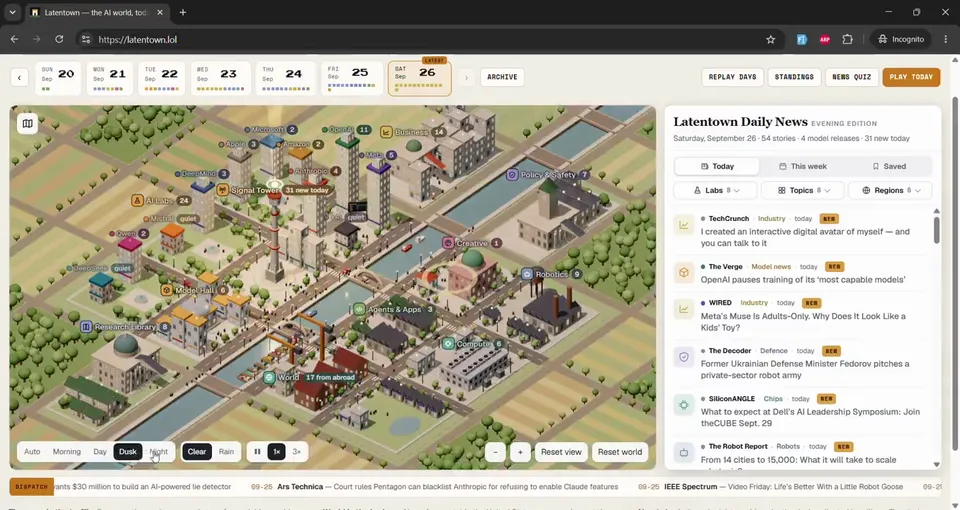960x510 pixels.
Task: Click The Verge story cube icon
Action: [684, 272]
